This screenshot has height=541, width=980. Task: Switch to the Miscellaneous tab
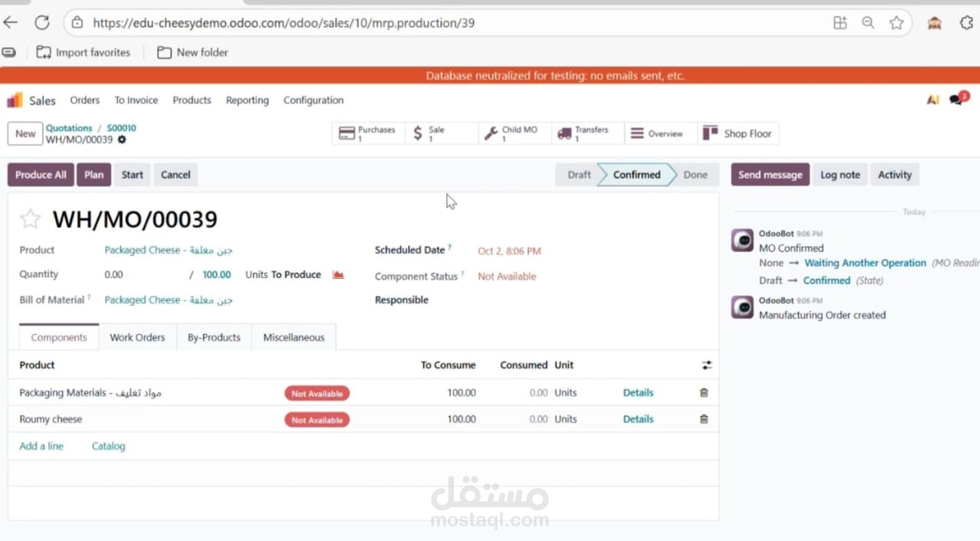[x=294, y=337]
